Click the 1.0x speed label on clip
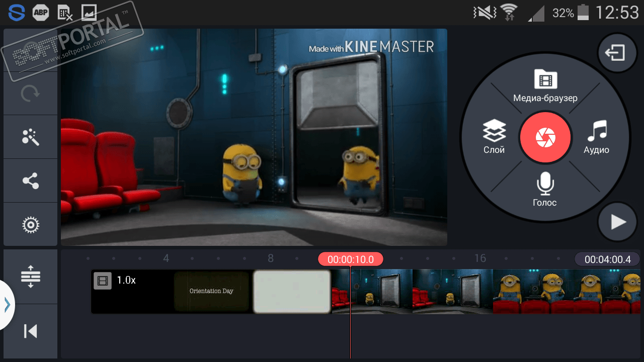This screenshot has width=644, height=362. (126, 280)
